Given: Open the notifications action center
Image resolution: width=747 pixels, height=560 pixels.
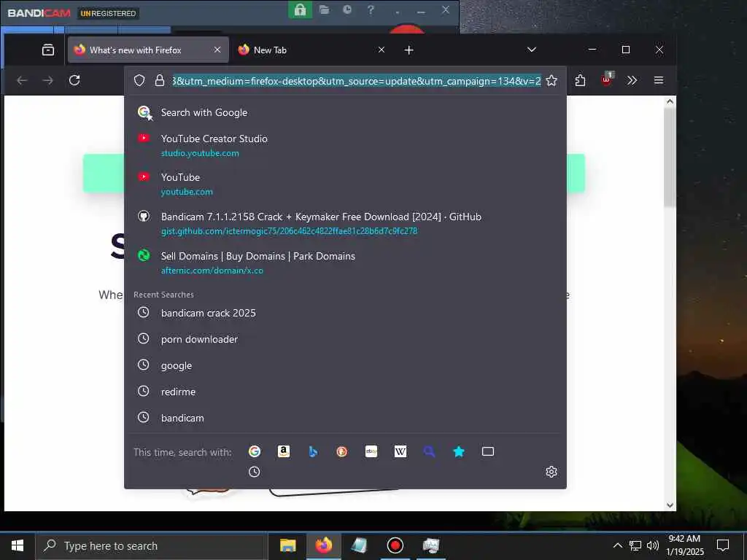Looking at the screenshot, I should [723, 545].
